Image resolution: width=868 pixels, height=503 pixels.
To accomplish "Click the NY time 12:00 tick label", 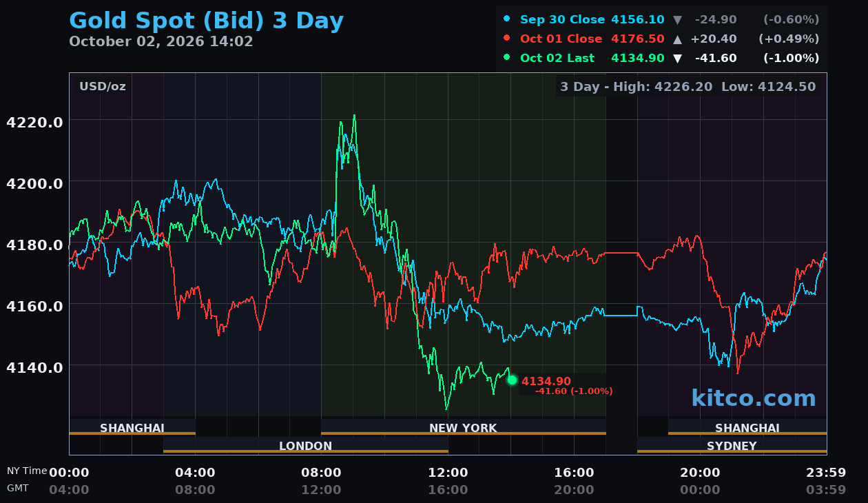I will 448,473.
